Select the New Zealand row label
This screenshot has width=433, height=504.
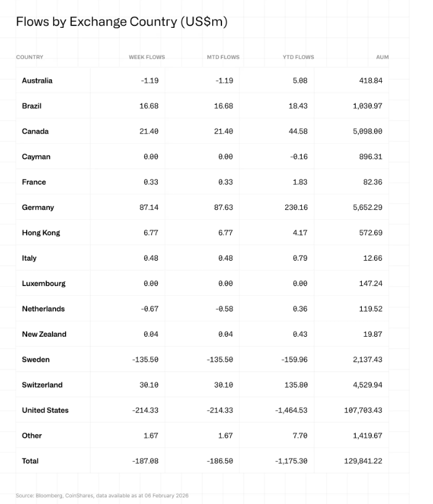coord(44,334)
